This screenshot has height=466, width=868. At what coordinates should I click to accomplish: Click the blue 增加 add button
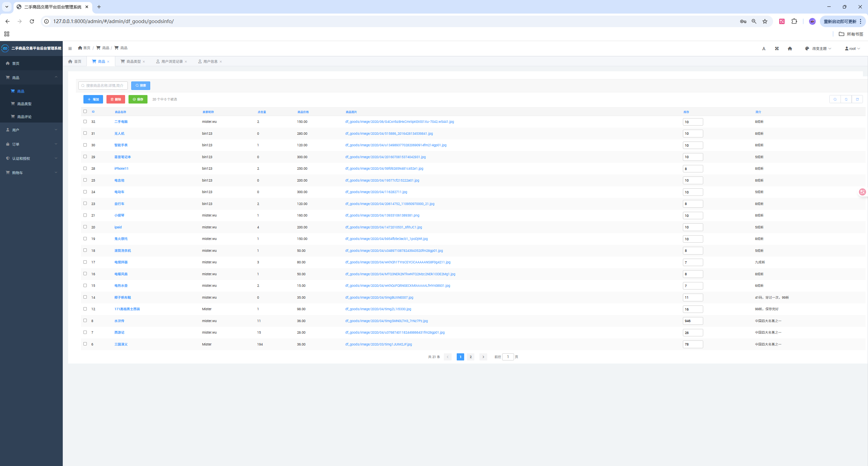(93, 99)
